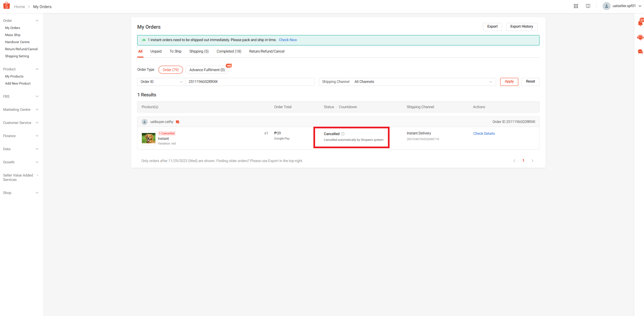Open the notification bell icon
Viewport: 644px width, 316px height.
click(x=640, y=23)
